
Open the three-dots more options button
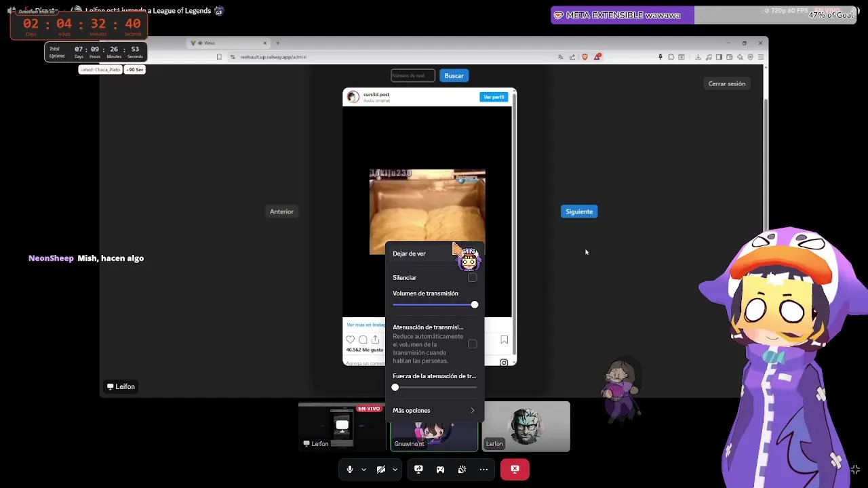click(484, 469)
